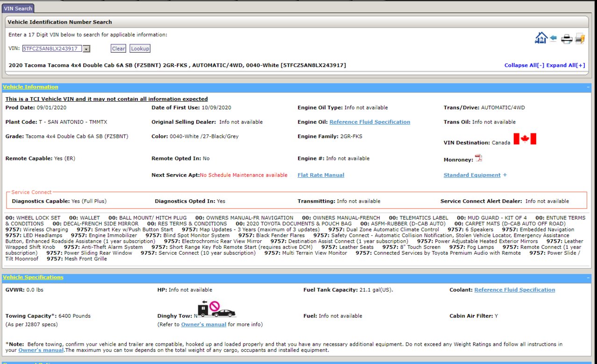The height and width of the screenshot is (364, 597).
Task: Select Cabin Air Filter 'Y' value
Action: pyautogui.click(x=497, y=316)
